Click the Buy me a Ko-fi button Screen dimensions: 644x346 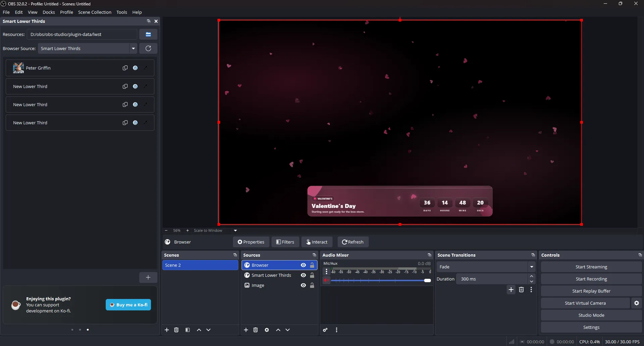[128, 304]
